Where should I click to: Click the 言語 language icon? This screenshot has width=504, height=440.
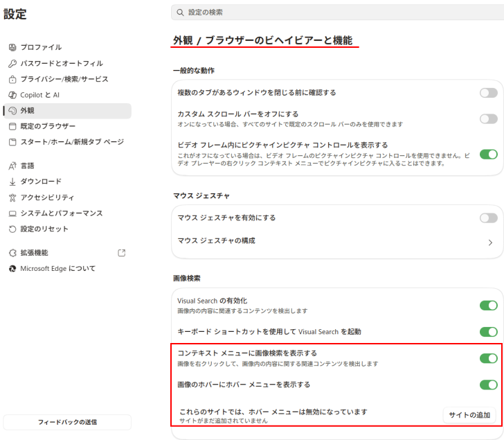click(x=12, y=166)
